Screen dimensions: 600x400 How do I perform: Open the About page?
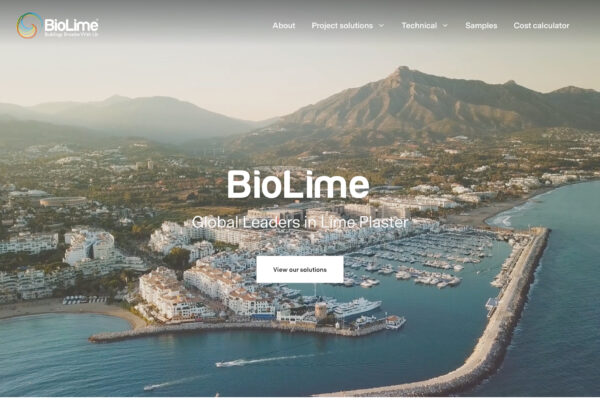(284, 26)
